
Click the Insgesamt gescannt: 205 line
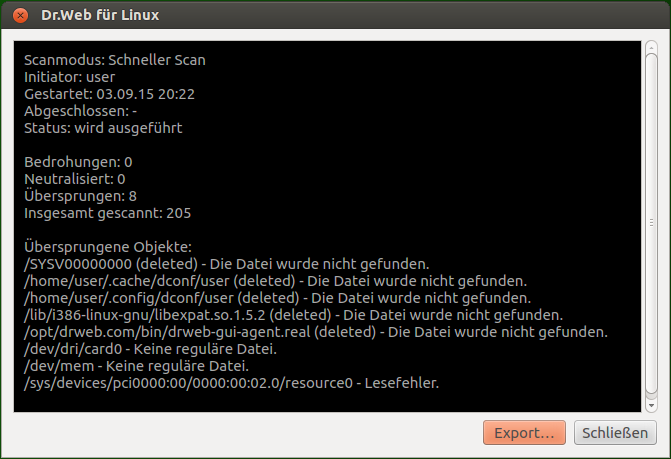coord(107,213)
